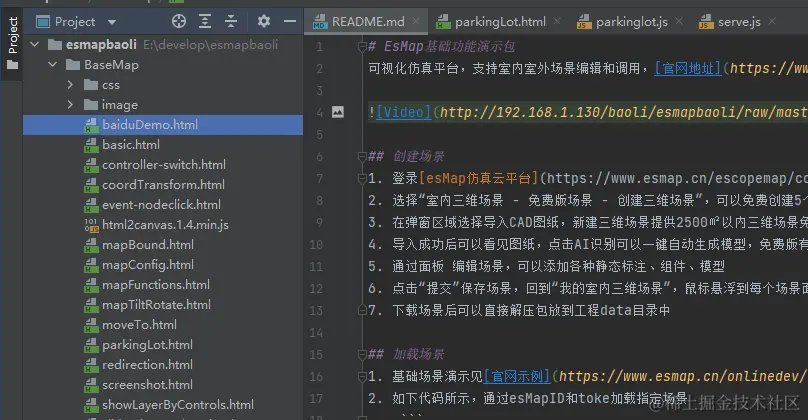
Task: Switch to the serve.js tab
Action: coord(739,22)
